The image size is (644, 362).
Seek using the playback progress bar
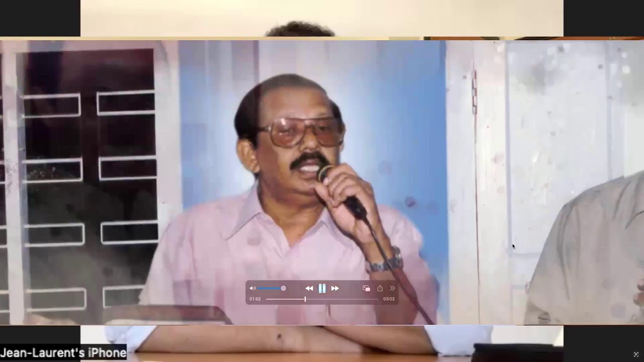coord(322,299)
